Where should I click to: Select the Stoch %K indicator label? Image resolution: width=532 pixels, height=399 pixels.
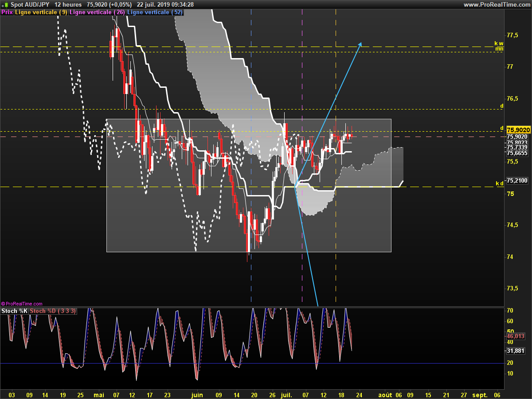coord(15,311)
